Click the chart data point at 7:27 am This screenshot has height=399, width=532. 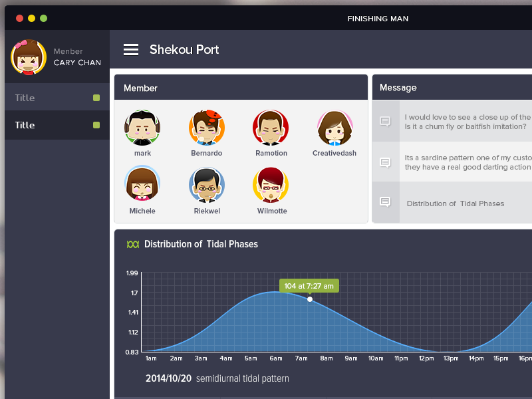click(x=310, y=299)
